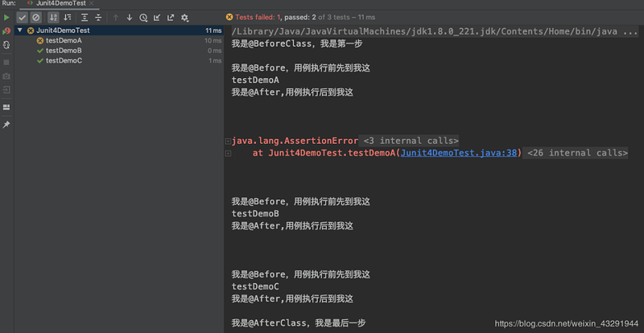The image size is (644, 333).
Task: Expand the 3 internal calls fold
Action: pyautogui.click(x=411, y=140)
